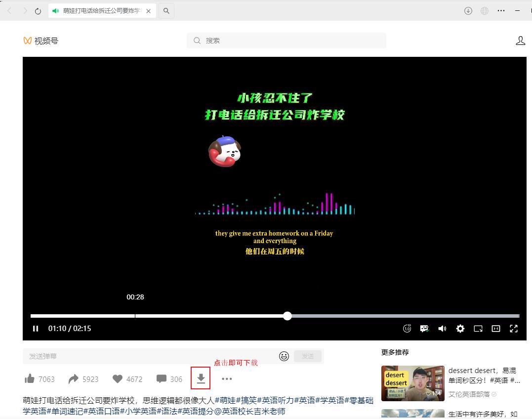Click the 4672 favorite count
The height and width of the screenshot is (419, 532).
134,379
